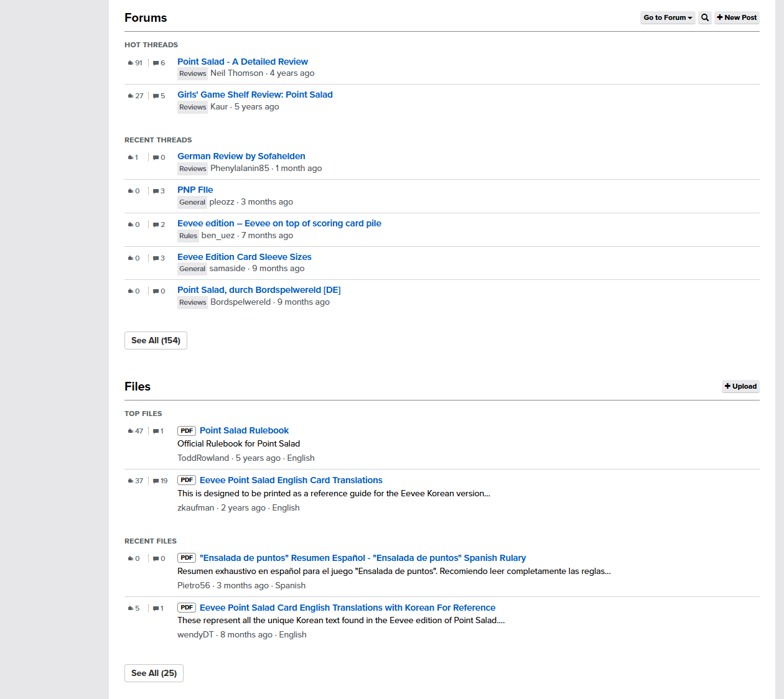Viewport: 784px width, 699px height.
Task: Click 'Reviews' tag under 'Point Salad - A Detailed Review'
Action: tap(193, 74)
